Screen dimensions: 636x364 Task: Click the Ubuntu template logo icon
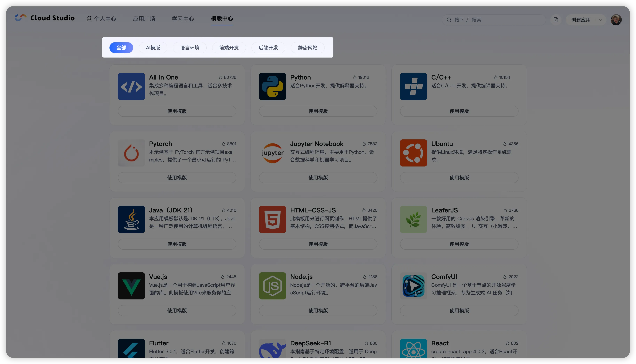(413, 153)
